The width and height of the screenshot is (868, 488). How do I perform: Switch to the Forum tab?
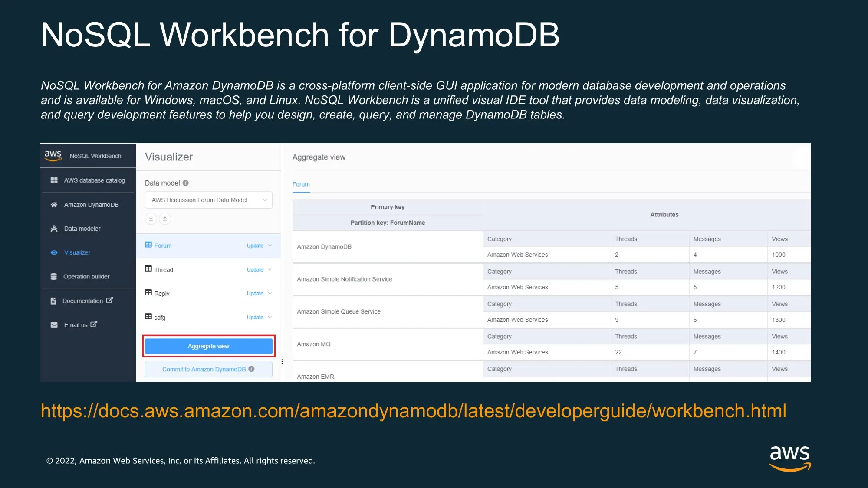(x=301, y=184)
